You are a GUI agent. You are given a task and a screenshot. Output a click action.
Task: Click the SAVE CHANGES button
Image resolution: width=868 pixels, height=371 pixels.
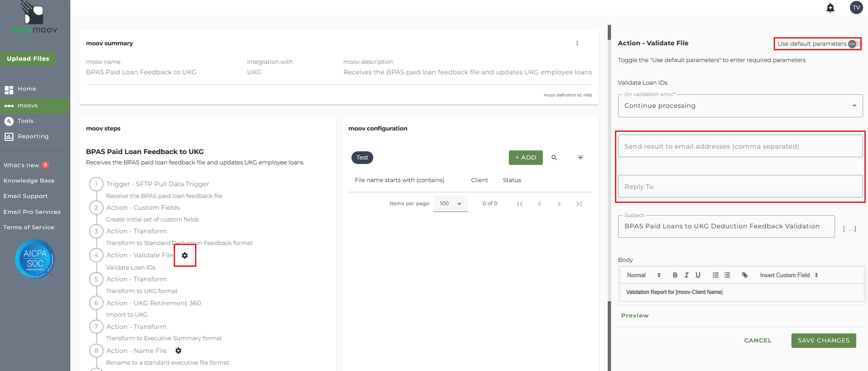(x=824, y=341)
